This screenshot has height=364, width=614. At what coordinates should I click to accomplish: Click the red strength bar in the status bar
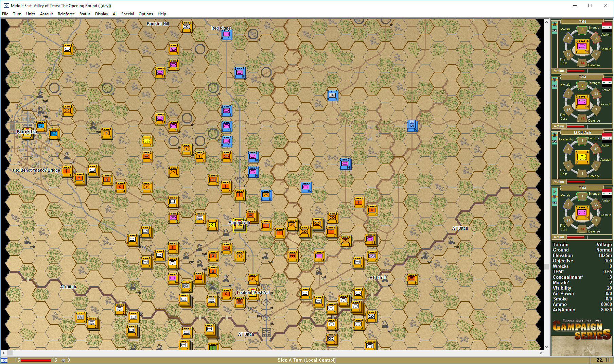click(x=36, y=360)
